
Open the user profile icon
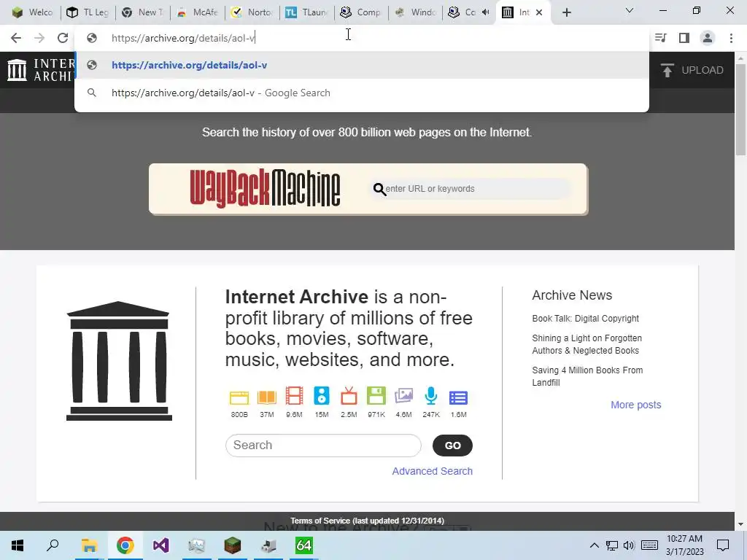point(708,38)
